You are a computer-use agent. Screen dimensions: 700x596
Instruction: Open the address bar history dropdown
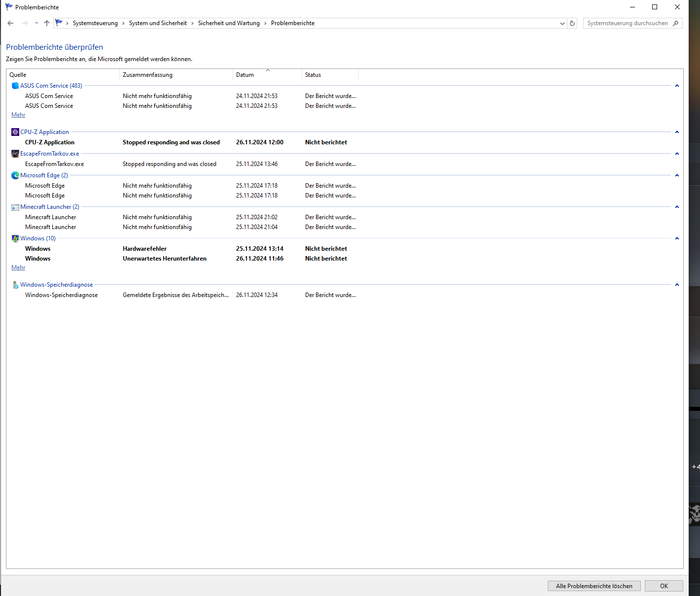[562, 23]
